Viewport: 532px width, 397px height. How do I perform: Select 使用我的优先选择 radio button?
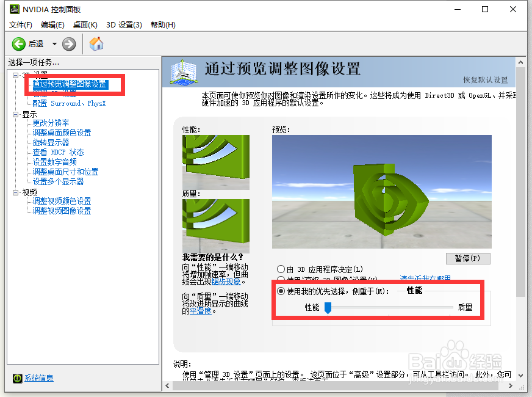(281, 291)
